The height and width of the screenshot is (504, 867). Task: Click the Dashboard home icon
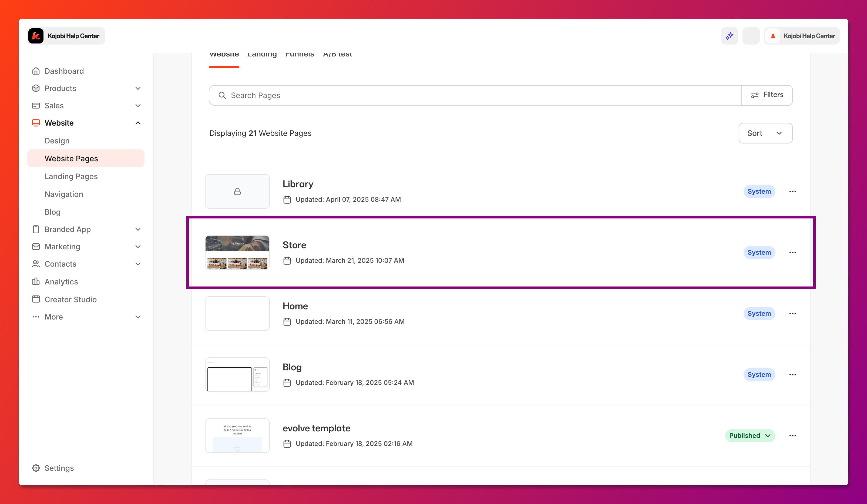[36, 71]
